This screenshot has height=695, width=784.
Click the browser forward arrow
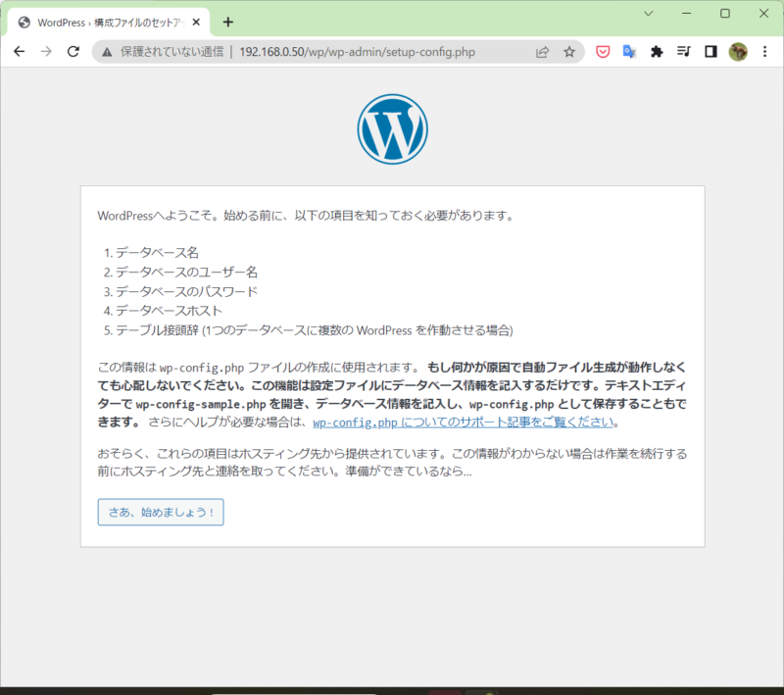click(46, 52)
